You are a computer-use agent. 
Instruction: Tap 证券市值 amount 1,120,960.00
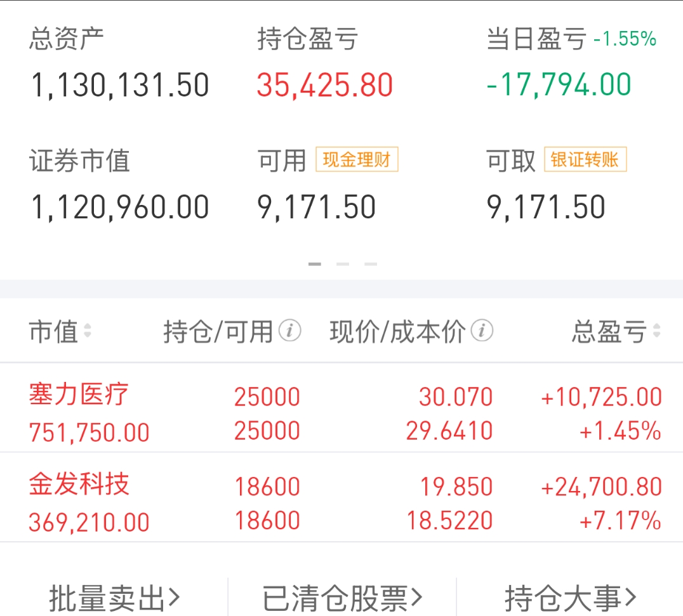pyautogui.click(x=120, y=207)
